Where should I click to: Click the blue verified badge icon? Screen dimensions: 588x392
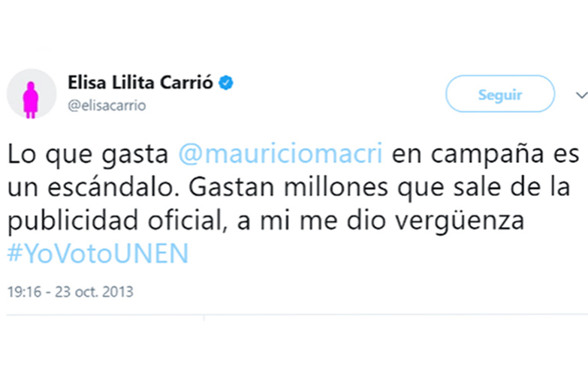click(x=225, y=83)
